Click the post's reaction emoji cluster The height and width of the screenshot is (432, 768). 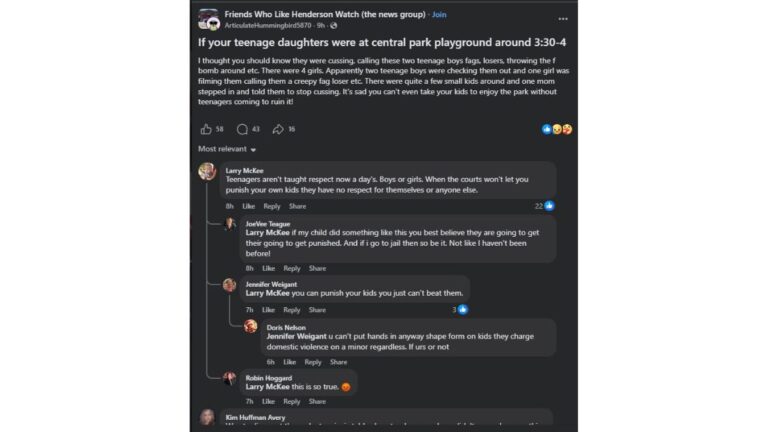(557, 129)
